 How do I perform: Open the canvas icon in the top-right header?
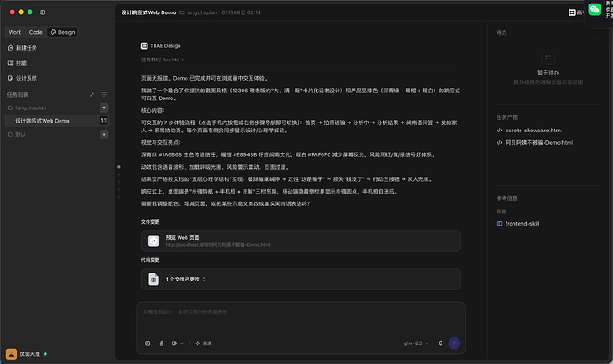571,12
